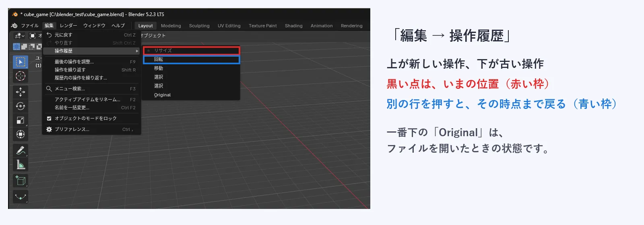
Task: Open the editor type dropdown
Action: tap(19, 36)
